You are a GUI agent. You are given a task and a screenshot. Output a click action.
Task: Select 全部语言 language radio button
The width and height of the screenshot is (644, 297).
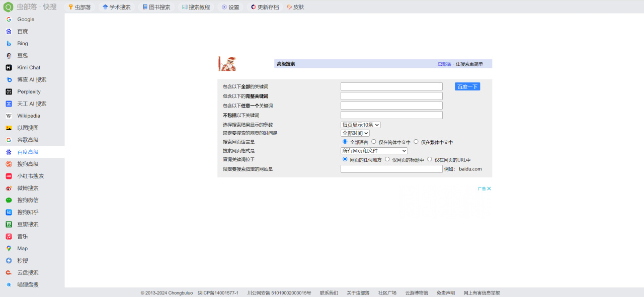pos(345,142)
